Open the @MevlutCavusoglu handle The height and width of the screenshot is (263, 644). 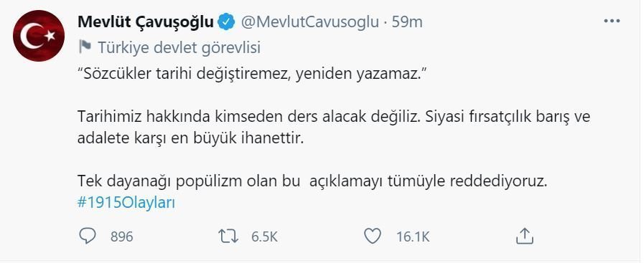coord(309,21)
